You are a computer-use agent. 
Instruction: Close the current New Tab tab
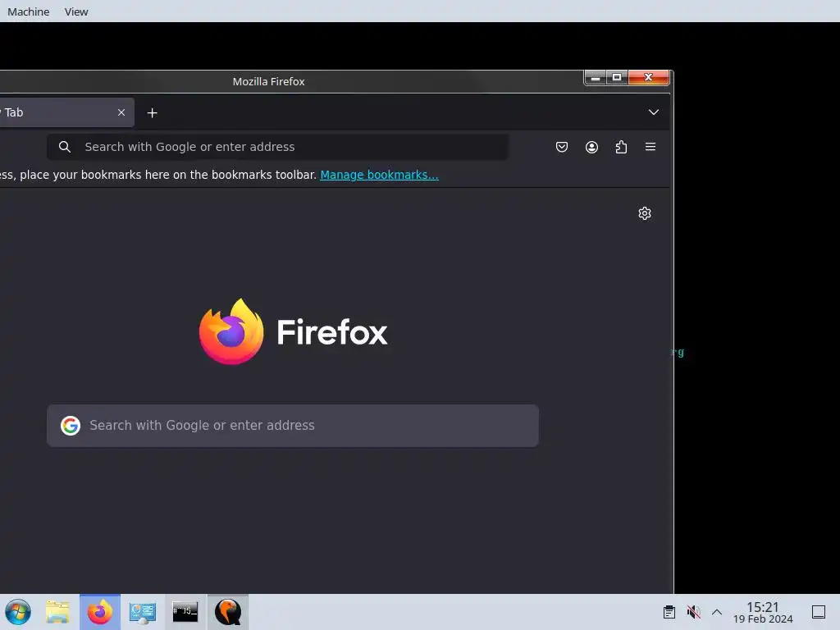tap(121, 112)
